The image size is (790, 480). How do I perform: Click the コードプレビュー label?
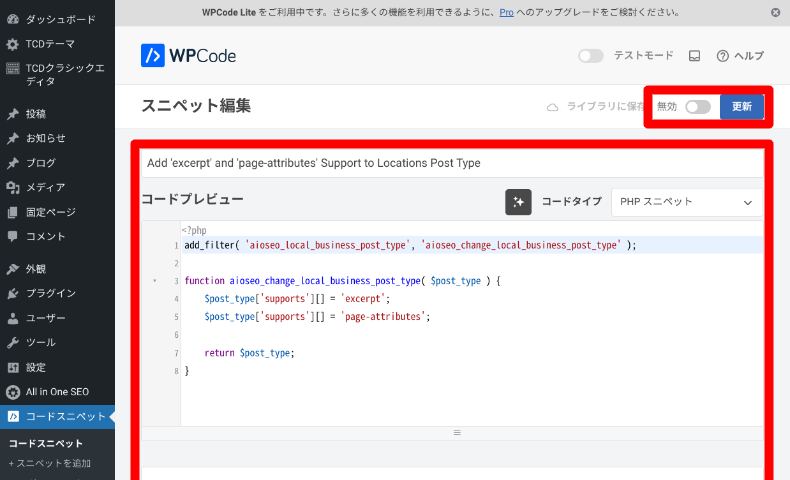click(x=192, y=199)
